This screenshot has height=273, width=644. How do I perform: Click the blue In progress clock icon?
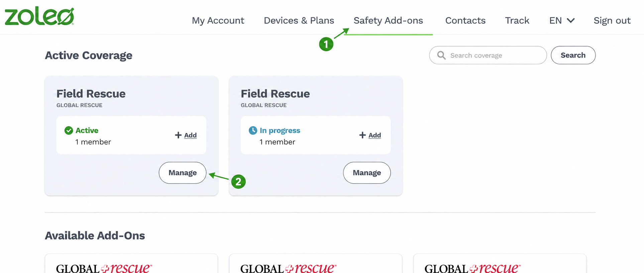coord(253,130)
